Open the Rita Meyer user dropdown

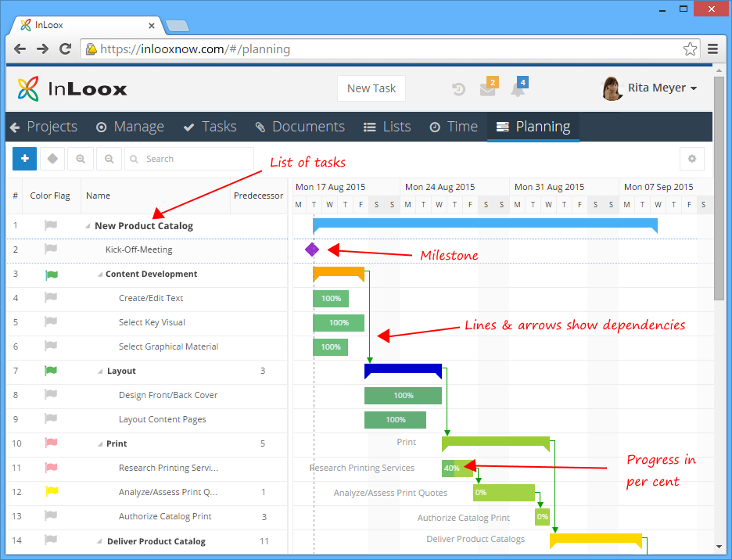(662, 88)
